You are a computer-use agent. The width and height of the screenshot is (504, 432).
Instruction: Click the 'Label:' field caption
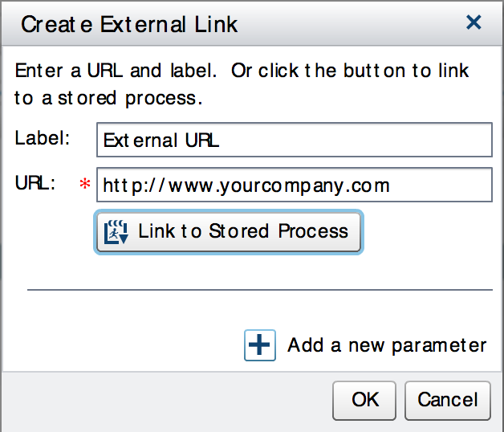coord(43,138)
